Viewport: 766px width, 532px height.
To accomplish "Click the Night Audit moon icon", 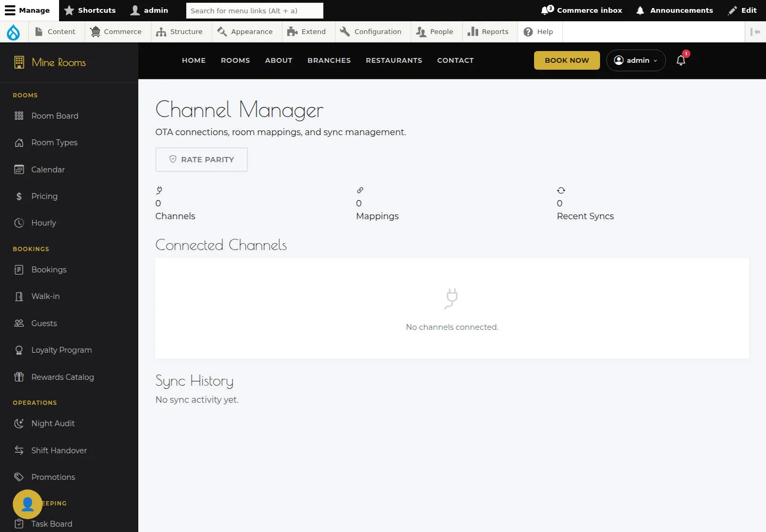I will (19, 423).
